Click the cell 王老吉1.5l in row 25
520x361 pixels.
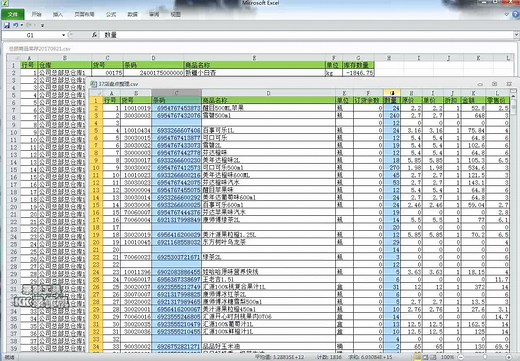pos(268,279)
